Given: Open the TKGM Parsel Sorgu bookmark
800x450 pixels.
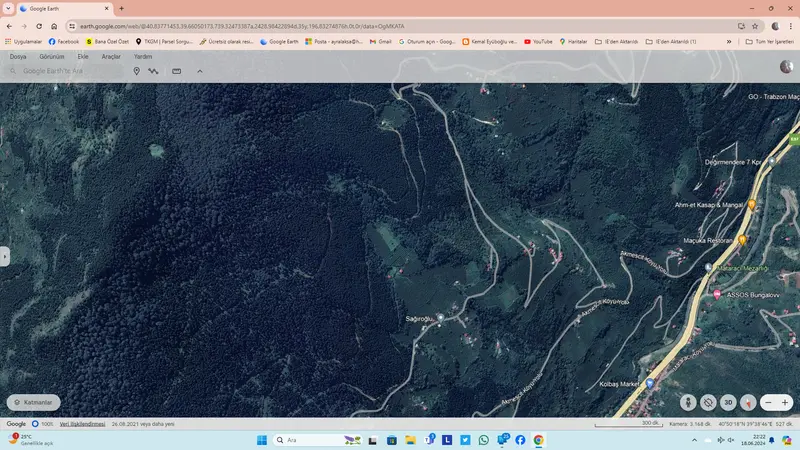Looking at the screenshot, I should 164,41.
